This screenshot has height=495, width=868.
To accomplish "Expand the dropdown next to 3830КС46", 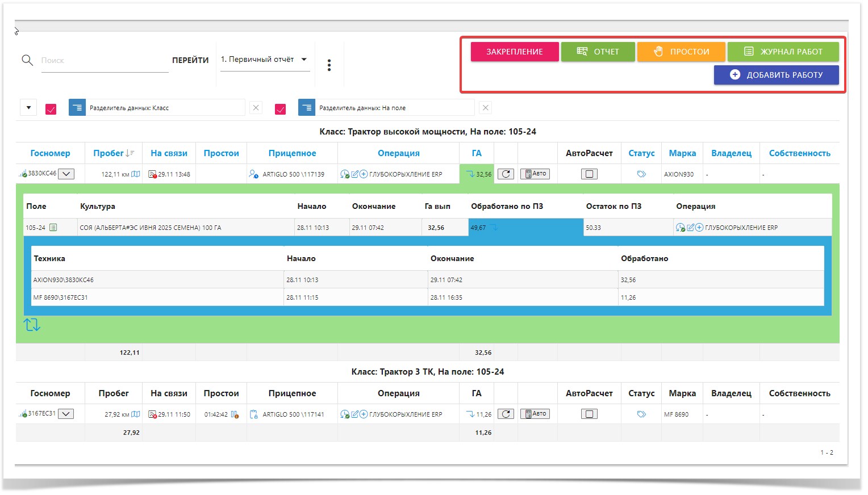I will [66, 174].
